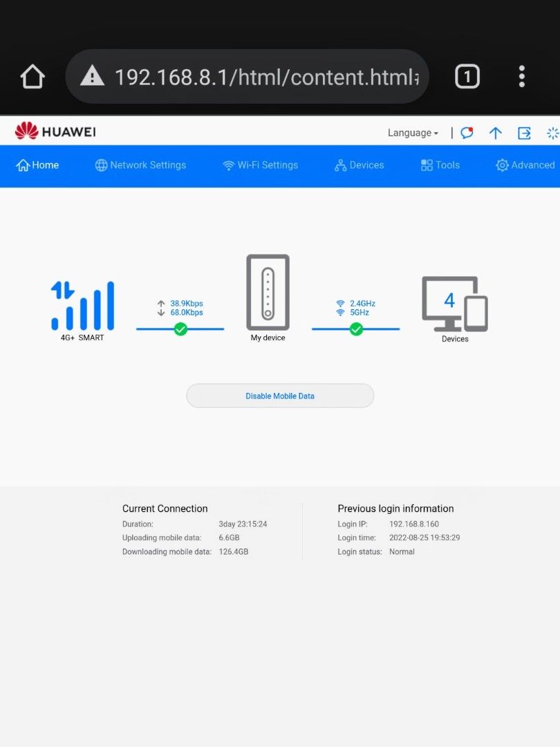Click login time 2022-08-25 19:53:29

pos(424,538)
